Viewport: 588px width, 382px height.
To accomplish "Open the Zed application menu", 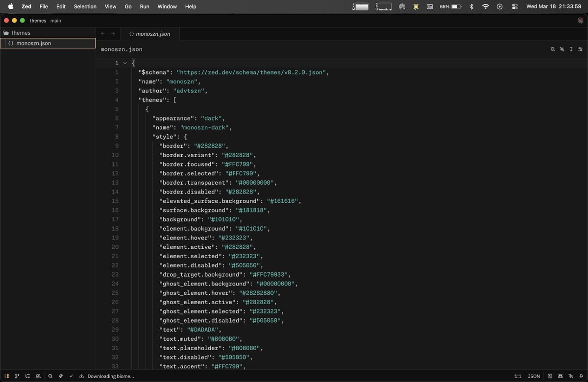I will click(x=26, y=6).
